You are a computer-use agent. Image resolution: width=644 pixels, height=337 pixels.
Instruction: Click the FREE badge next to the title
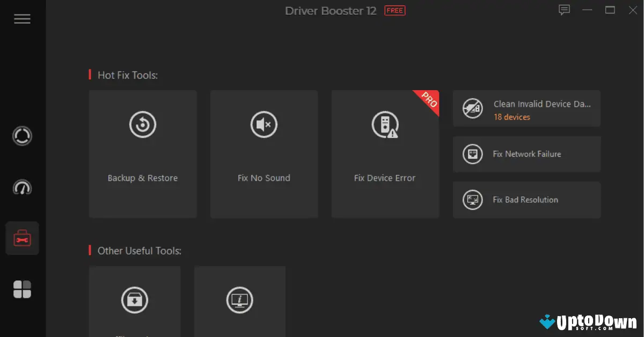394,10
